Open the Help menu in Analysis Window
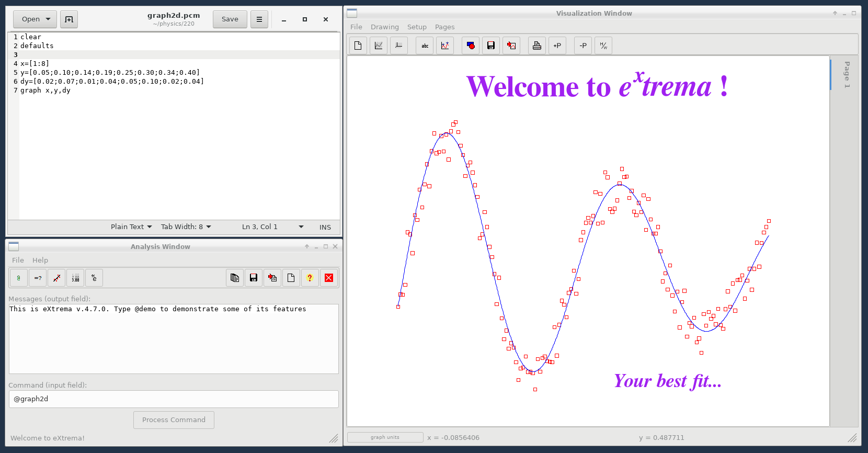 40,261
